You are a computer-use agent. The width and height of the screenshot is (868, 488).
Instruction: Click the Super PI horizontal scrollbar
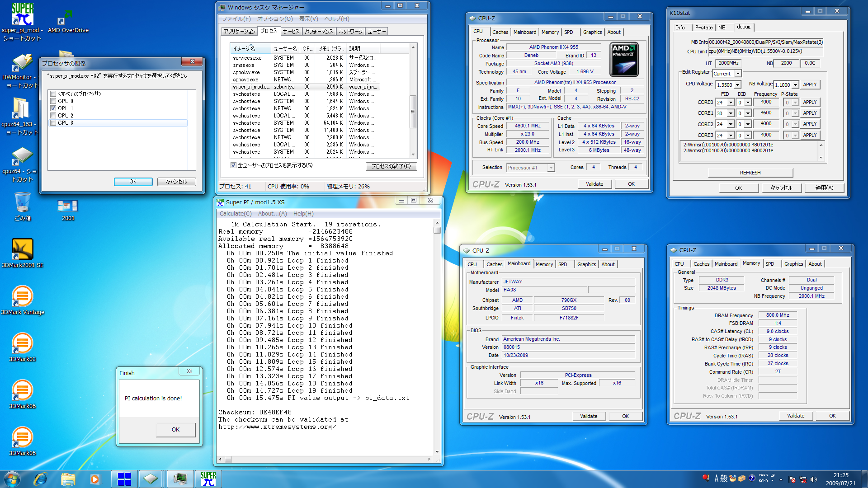[325, 460]
